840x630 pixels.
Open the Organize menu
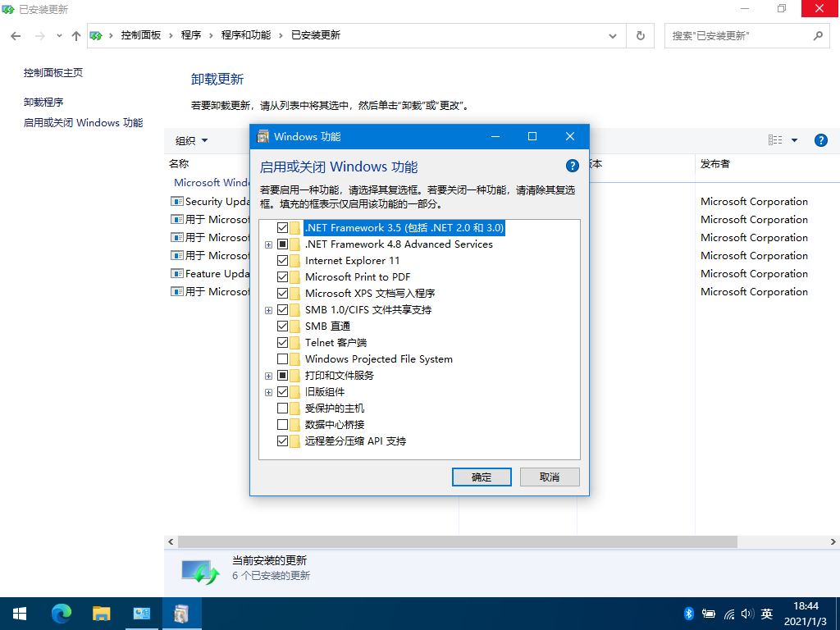tap(191, 141)
